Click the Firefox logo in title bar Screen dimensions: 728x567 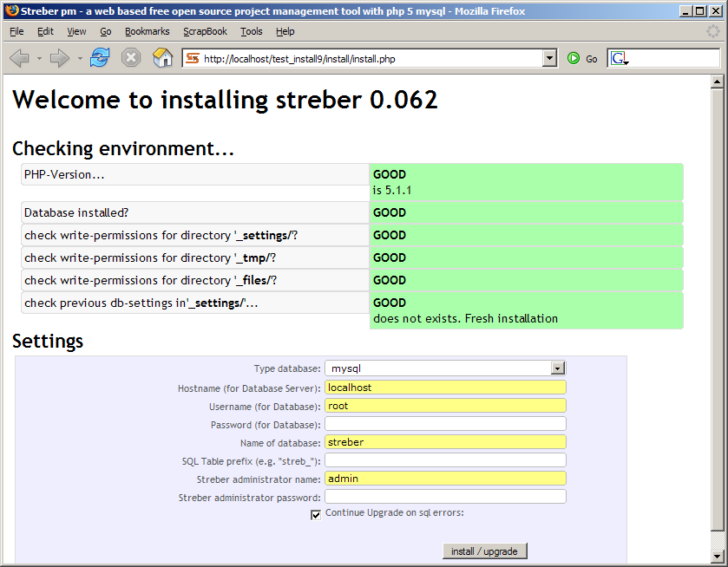(11, 10)
